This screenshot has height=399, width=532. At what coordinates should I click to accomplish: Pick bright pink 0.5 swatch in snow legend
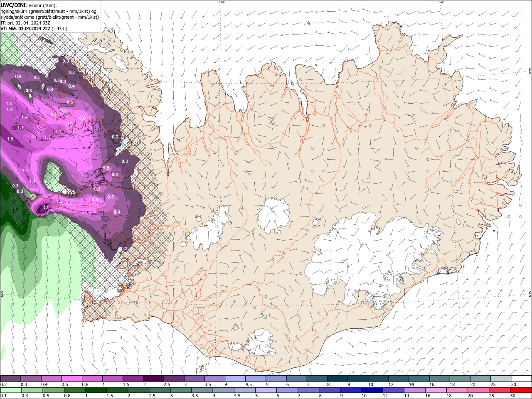(x=71, y=378)
